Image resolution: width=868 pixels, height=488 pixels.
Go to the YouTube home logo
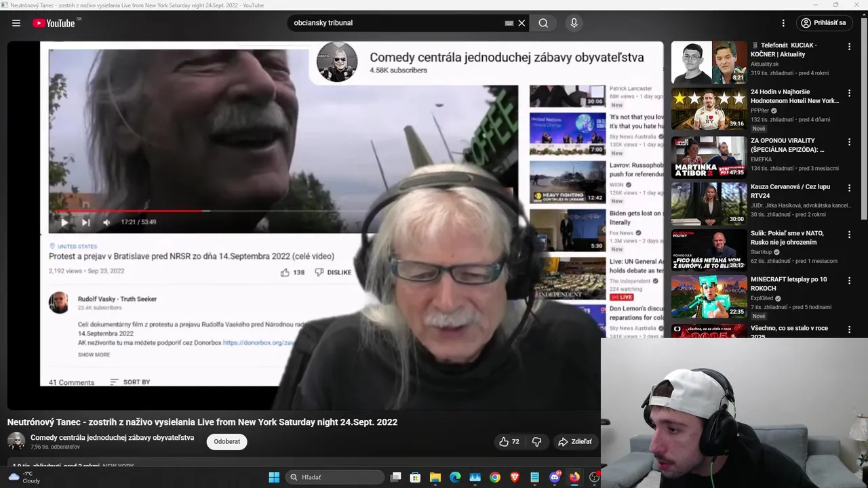click(x=54, y=23)
